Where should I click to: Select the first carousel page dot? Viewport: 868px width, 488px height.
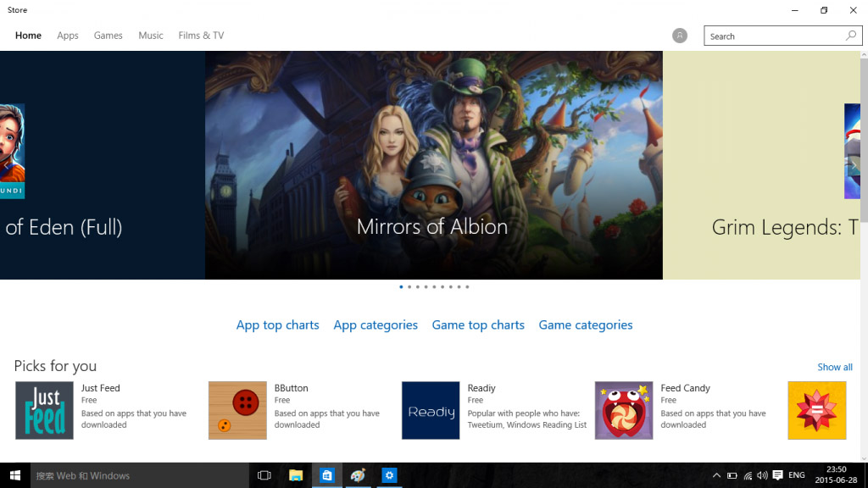401,286
